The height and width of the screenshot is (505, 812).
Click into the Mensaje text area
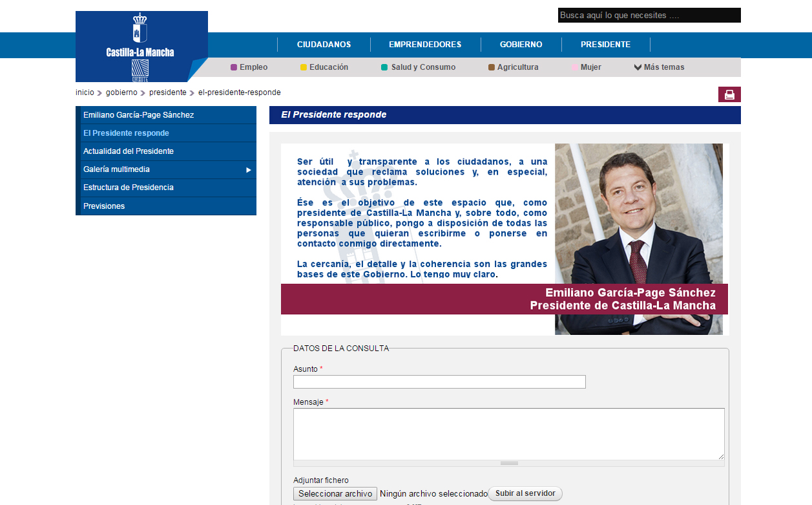(508, 434)
